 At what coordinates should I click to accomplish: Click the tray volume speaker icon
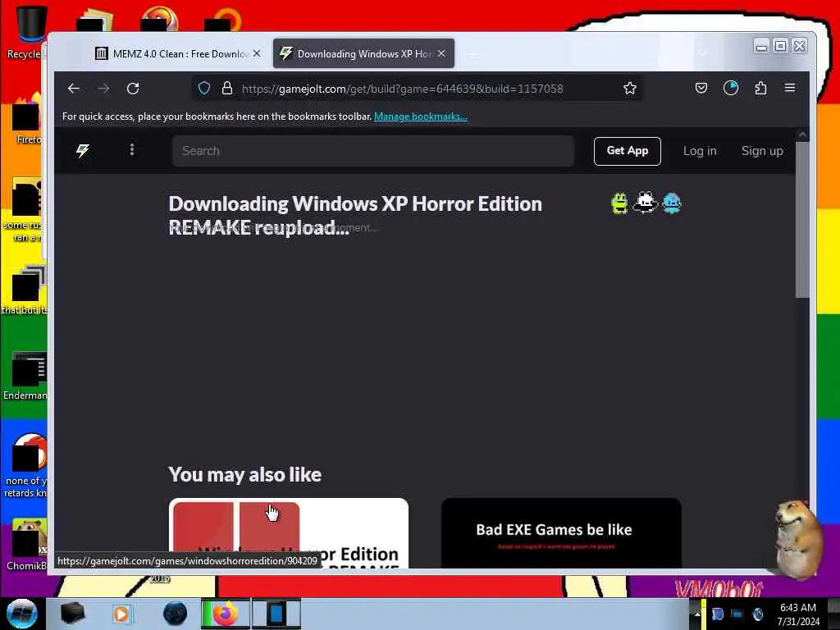click(757, 614)
